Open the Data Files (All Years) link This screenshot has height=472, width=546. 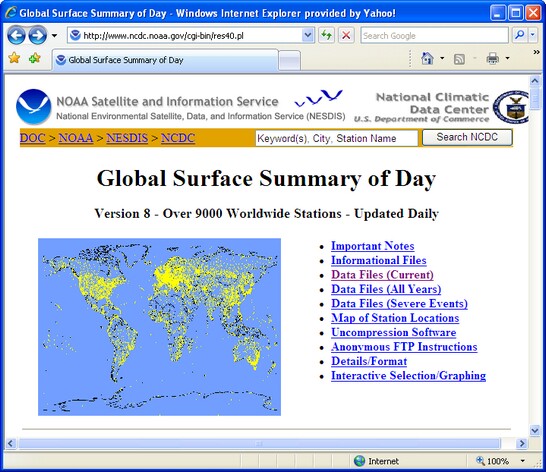pos(386,289)
